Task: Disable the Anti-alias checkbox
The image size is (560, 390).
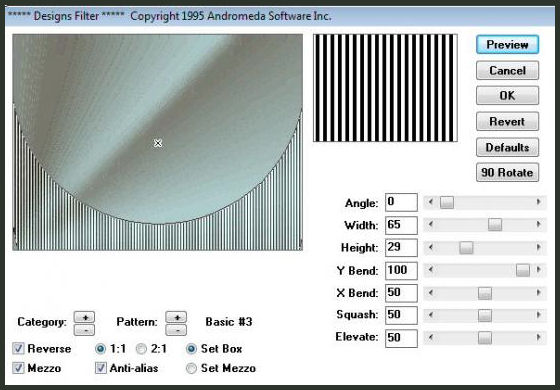Action: [x=101, y=368]
